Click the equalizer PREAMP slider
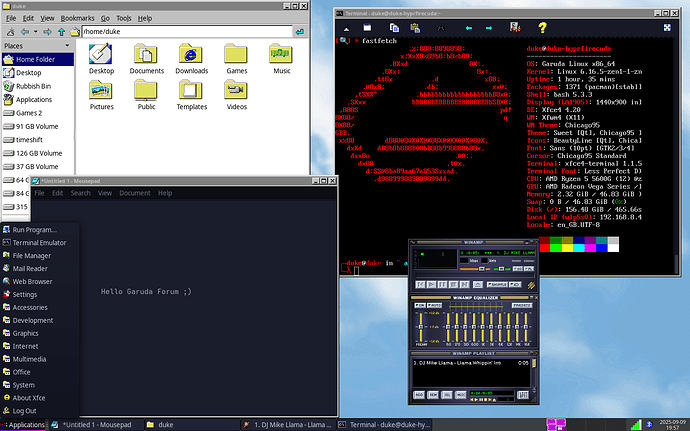The image size is (690, 431). [x=420, y=325]
